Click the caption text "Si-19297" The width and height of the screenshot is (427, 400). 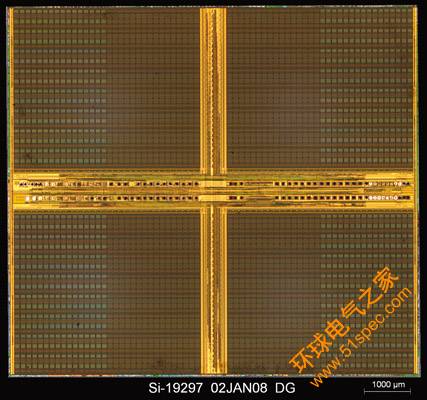tap(175, 388)
